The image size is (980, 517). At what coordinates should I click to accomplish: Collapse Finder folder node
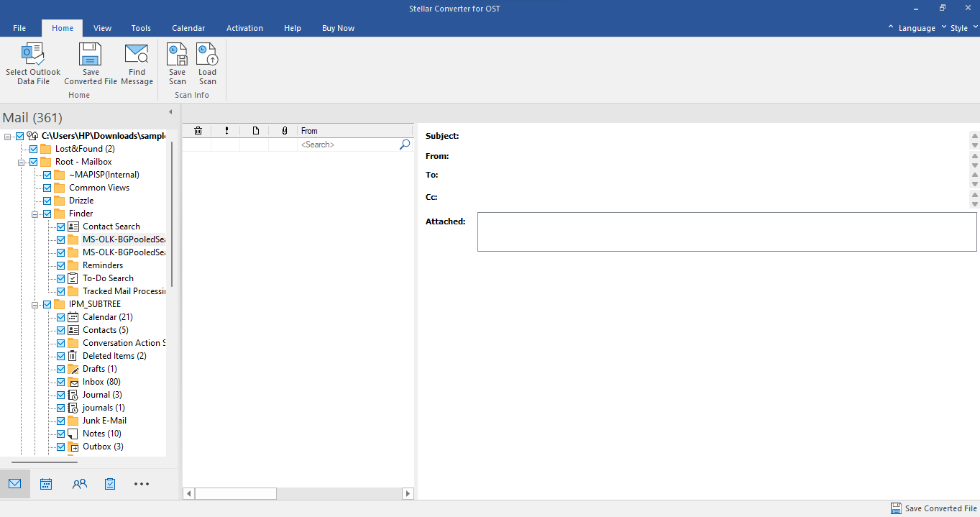click(35, 214)
